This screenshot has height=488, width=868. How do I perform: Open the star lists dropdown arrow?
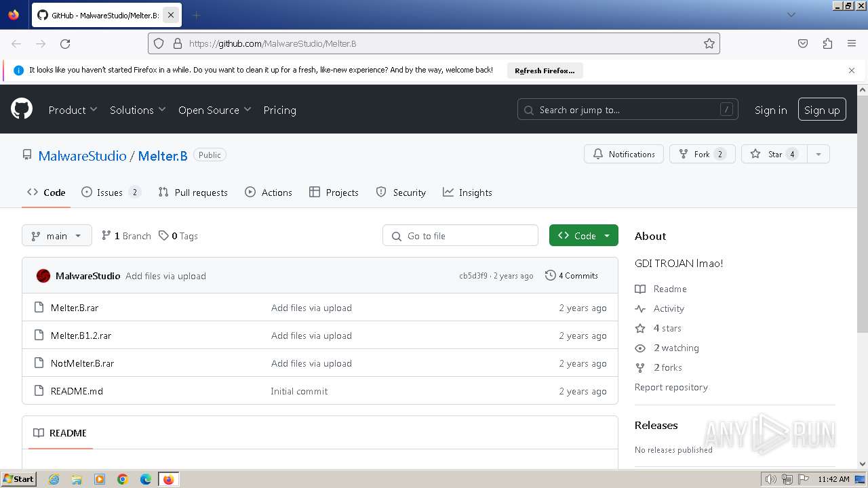click(x=818, y=154)
